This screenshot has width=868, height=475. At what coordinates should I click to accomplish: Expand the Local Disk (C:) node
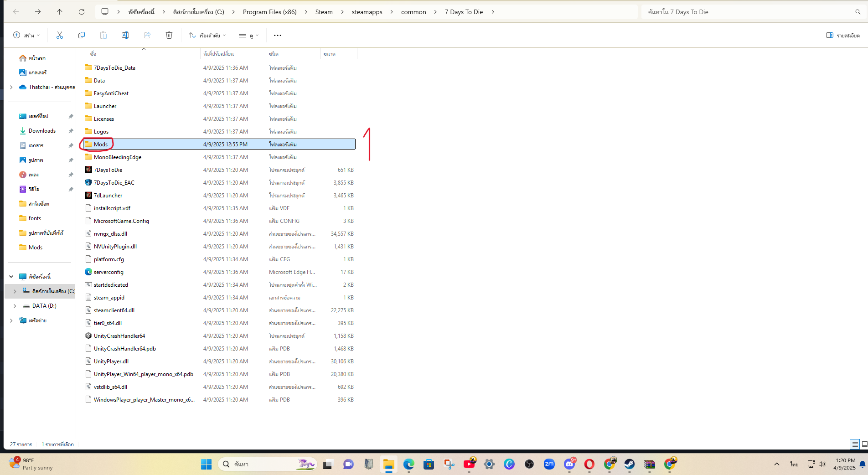tap(15, 291)
